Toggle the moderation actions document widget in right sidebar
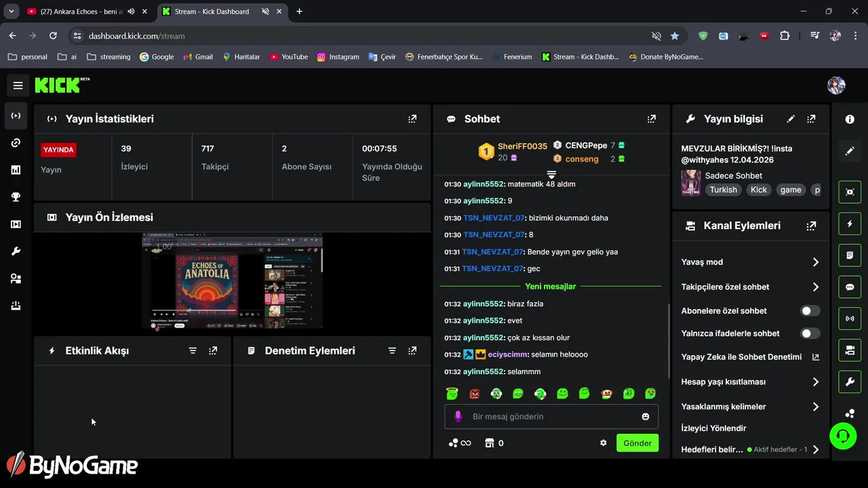 850,255
